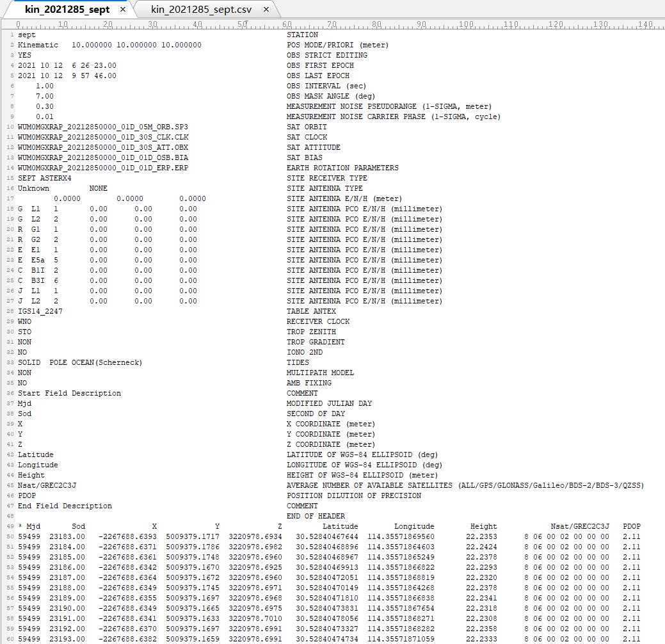This screenshot has width=665, height=644.
Task: Click line number 28 in the gutter
Action: (11, 312)
